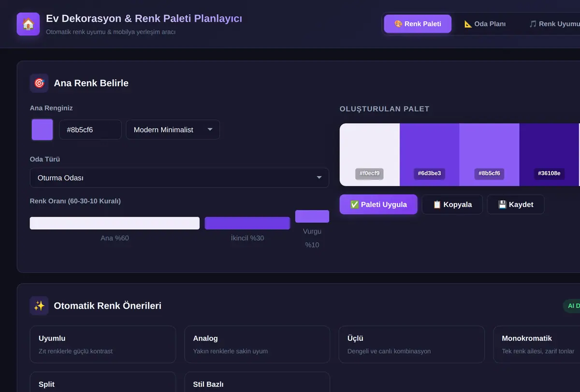Image resolution: width=580 pixels, height=392 pixels.
Task: Click the subtitle "Otomatik renk uyumu & mobilya yerleşim aracı"
Action: pos(111,32)
